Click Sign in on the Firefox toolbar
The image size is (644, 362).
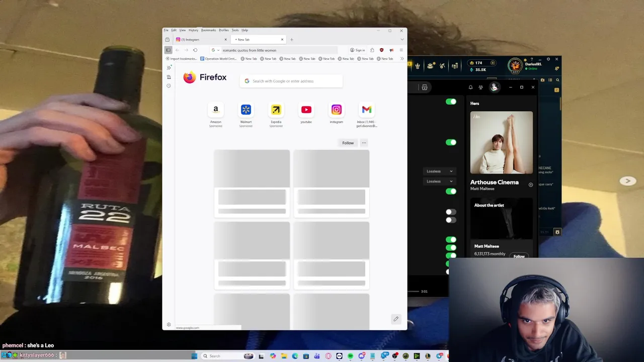[x=357, y=50]
